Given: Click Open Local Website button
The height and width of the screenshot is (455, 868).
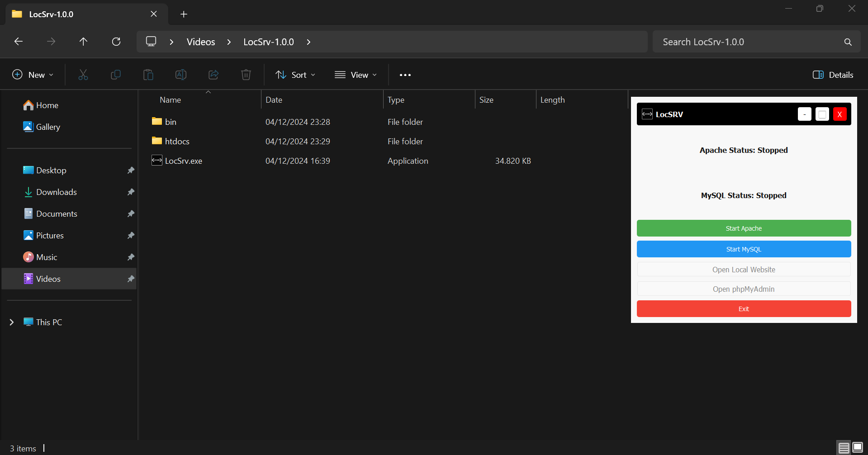Looking at the screenshot, I should (744, 270).
